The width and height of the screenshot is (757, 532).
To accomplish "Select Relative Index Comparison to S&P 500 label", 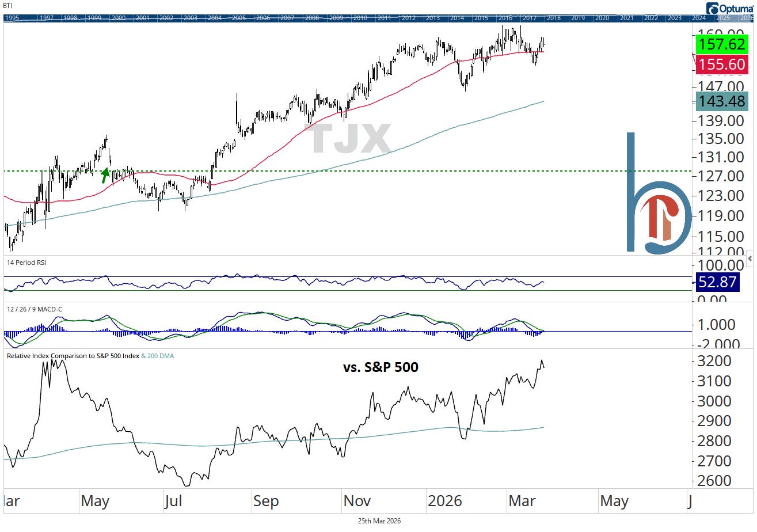I will [x=73, y=356].
